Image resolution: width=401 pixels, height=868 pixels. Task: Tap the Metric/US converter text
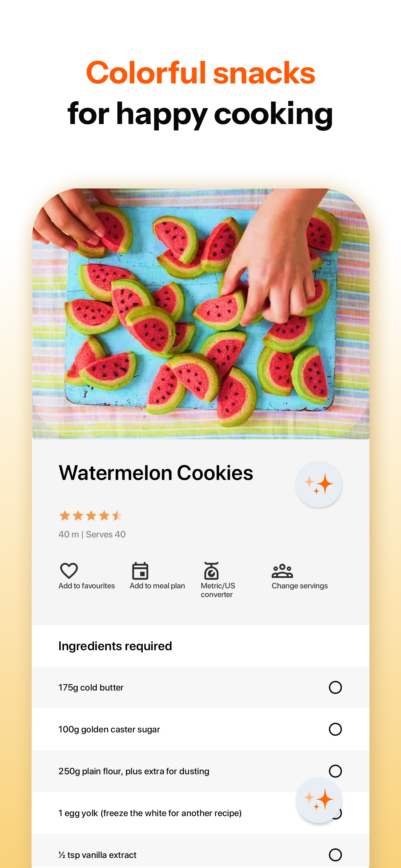coord(218,590)
